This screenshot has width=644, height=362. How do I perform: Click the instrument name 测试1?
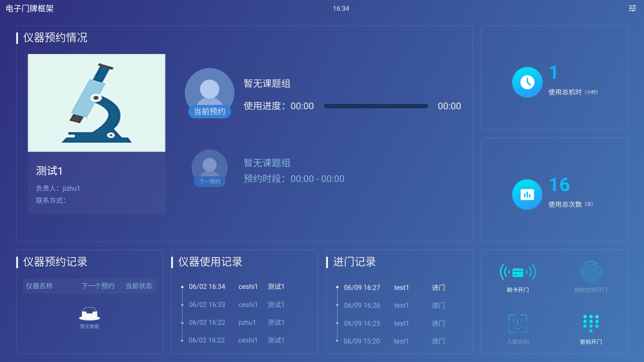tap(49, 171)
